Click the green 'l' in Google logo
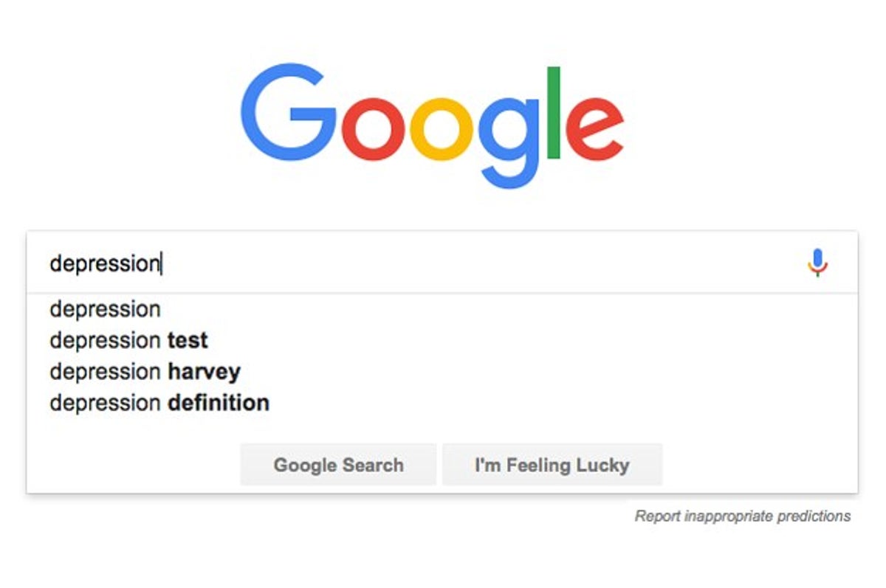Viewport: 886px width, 588px height. (554, 112)
